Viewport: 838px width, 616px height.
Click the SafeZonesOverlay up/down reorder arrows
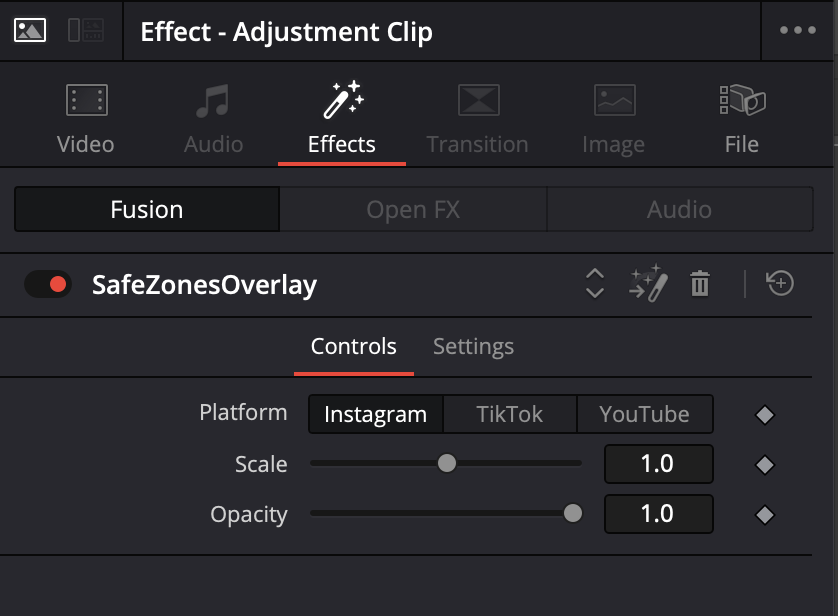point(594,285)
